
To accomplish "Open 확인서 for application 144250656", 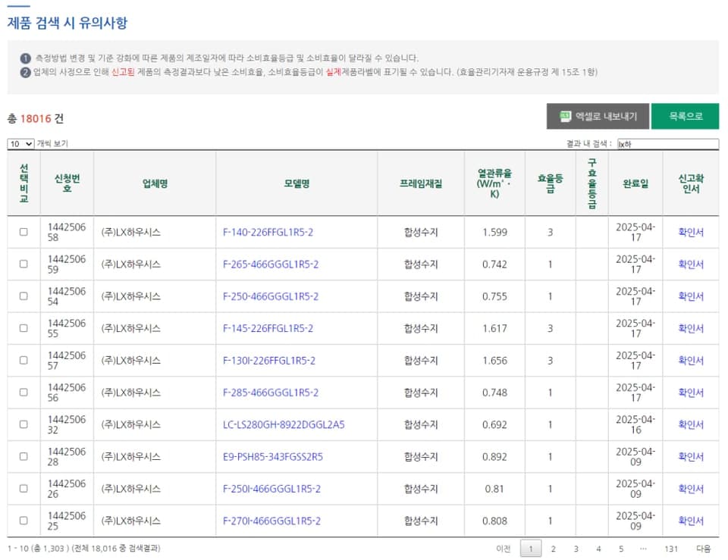I will pyautogui.click(x=690, y=392).
